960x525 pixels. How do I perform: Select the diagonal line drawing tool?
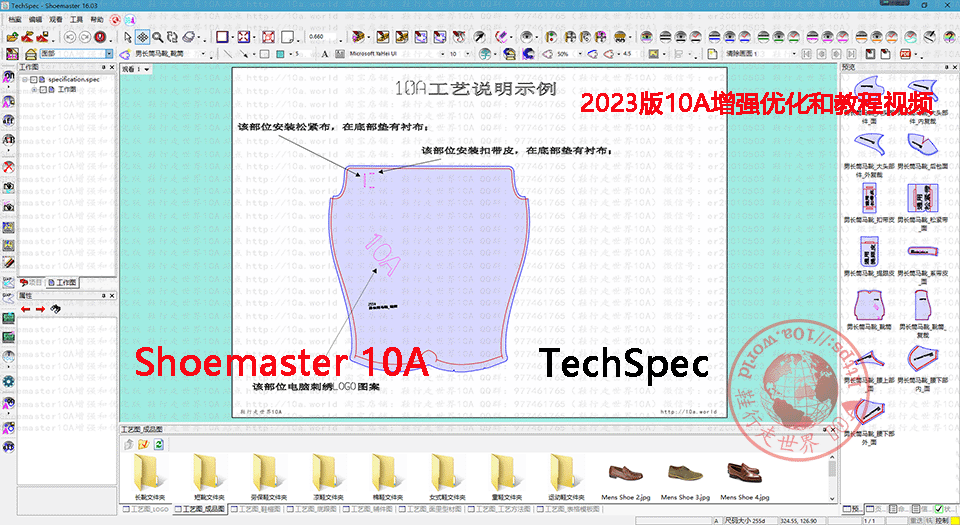(x=227, y=54)
